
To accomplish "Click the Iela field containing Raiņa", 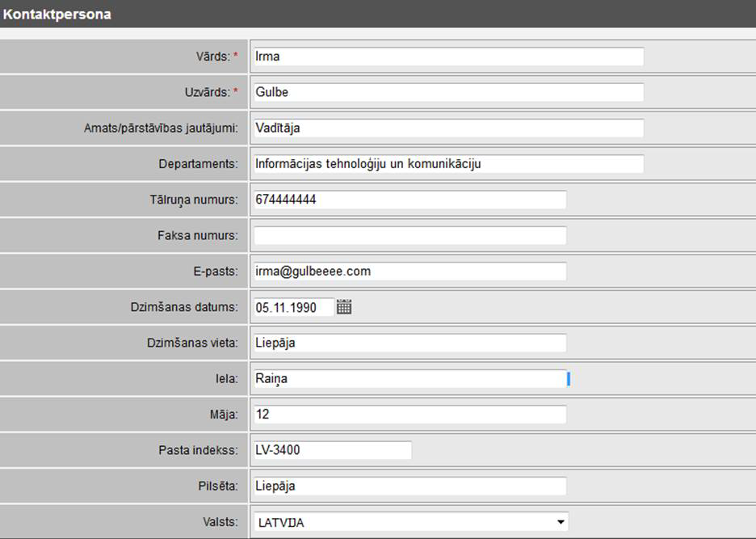I will [409, 378].
